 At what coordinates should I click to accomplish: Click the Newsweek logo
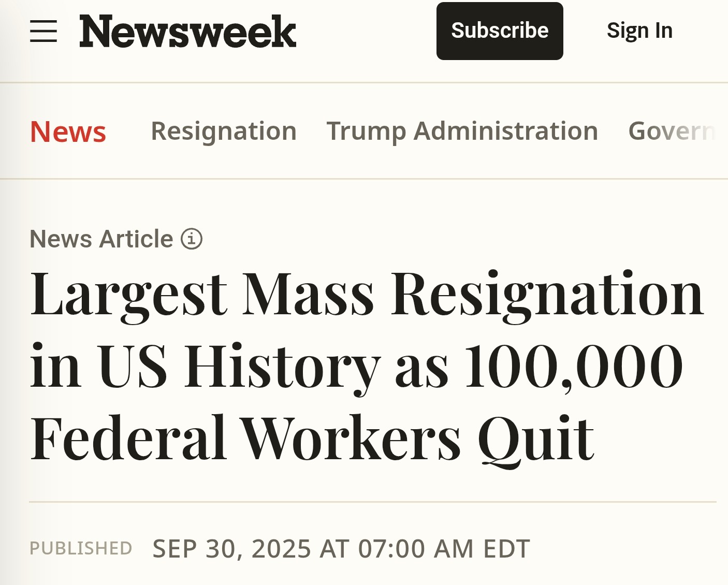pos(187,32)
